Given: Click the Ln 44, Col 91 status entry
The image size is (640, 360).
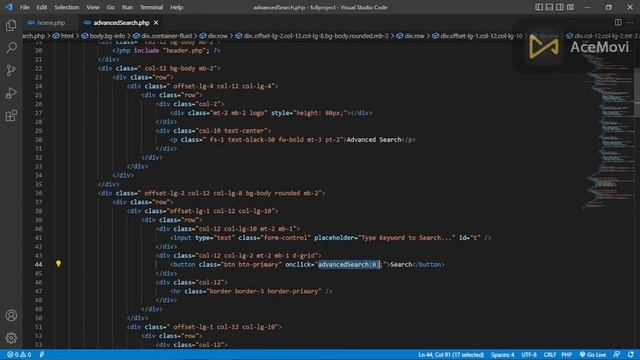Looking at the screenshot, I should point(451,355).
